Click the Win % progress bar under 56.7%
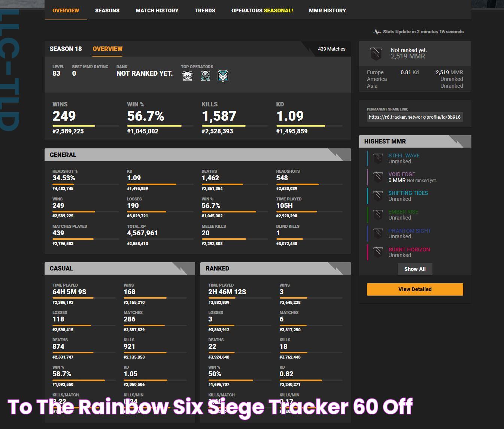 [160, 126]
